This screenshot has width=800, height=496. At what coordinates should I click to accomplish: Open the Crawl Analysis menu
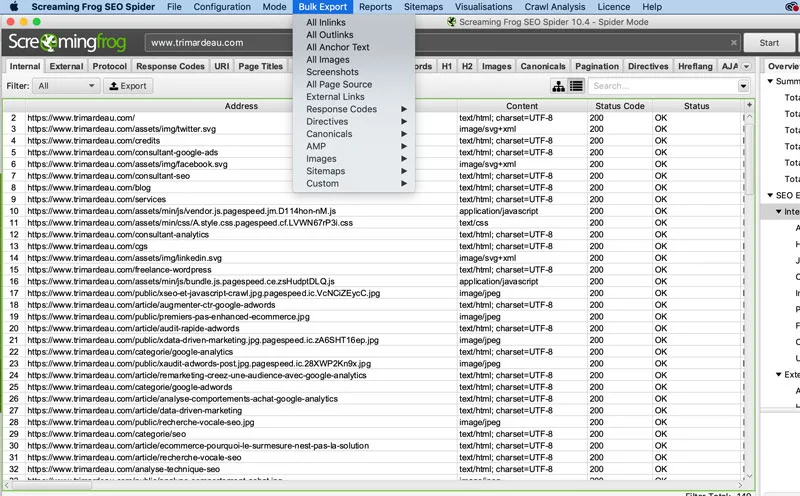point(555,7)
